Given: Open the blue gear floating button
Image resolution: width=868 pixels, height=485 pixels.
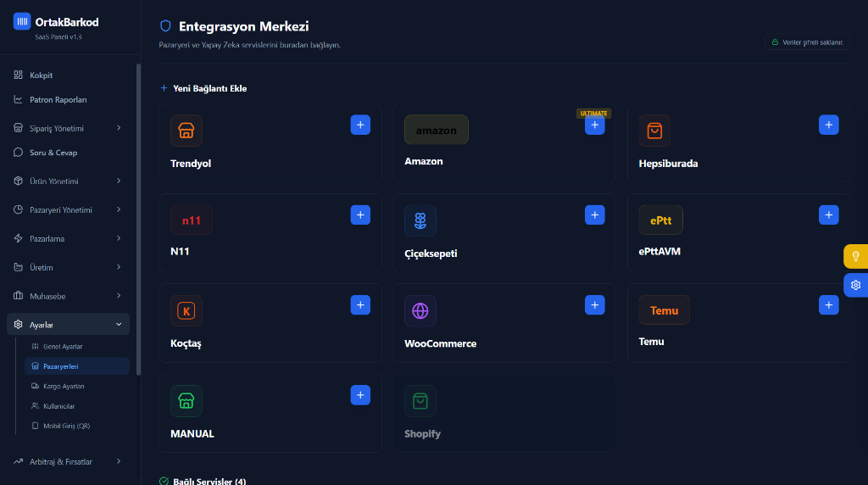Looking at the screenshot, I should pyautogui.click(x=855, y=285).
